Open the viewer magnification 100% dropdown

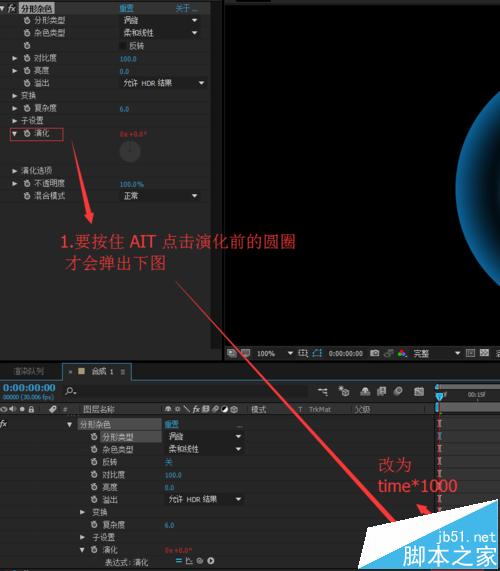[x=275, y=353]
